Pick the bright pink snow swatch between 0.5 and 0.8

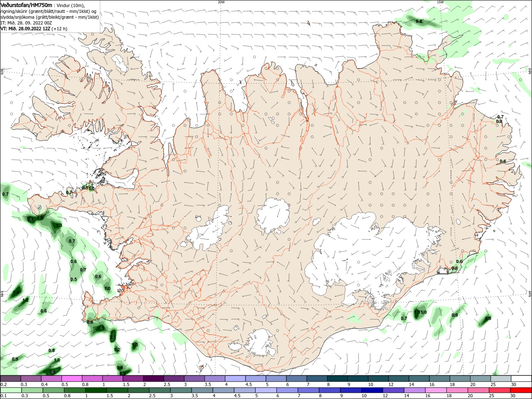click(x=71, y=379)
